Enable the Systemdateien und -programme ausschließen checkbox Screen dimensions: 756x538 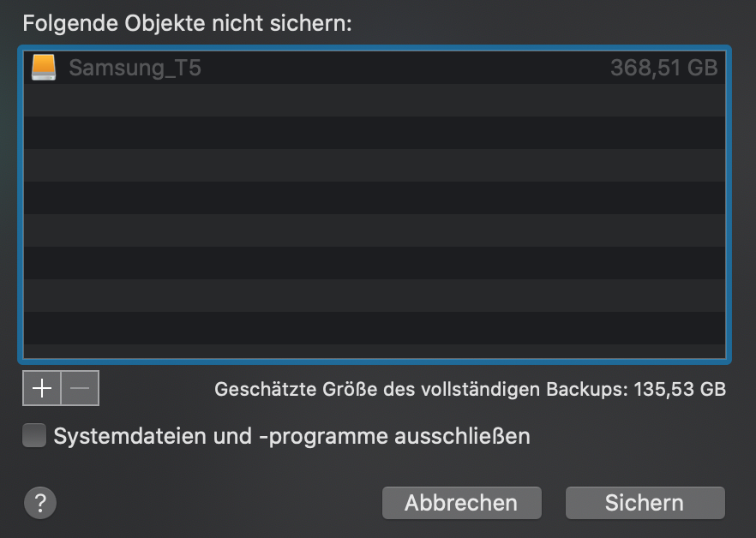tap(34, 436)
